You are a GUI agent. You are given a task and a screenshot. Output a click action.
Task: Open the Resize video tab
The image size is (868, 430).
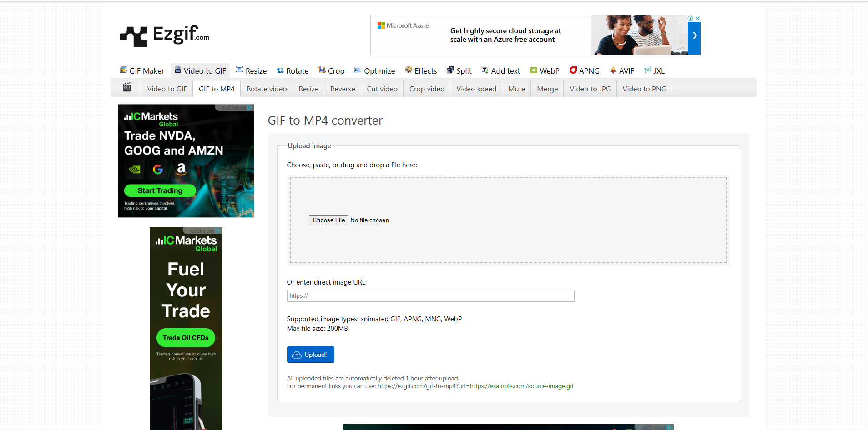pyautogui.click(x=308, y=89)
